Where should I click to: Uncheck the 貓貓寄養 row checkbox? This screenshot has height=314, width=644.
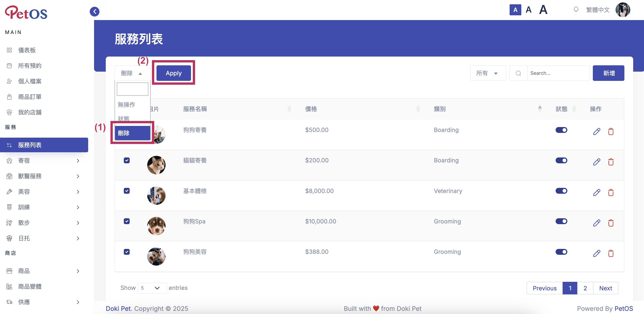pos(127,160)
